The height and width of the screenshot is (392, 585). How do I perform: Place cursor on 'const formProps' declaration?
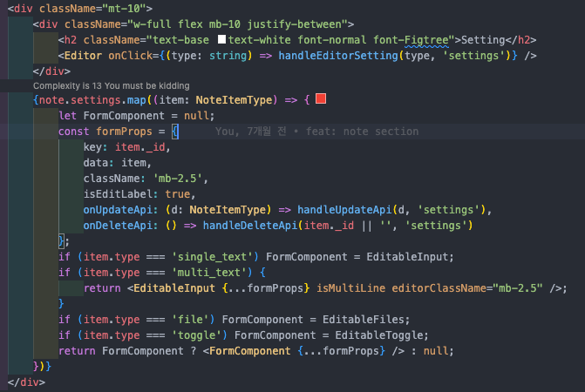coord(105,132)
